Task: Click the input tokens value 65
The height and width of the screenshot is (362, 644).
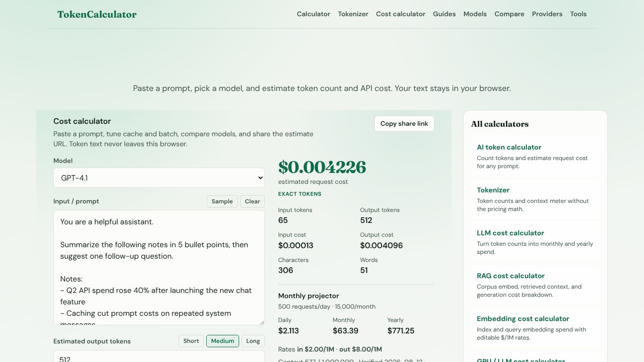Action: click(283, 221)
